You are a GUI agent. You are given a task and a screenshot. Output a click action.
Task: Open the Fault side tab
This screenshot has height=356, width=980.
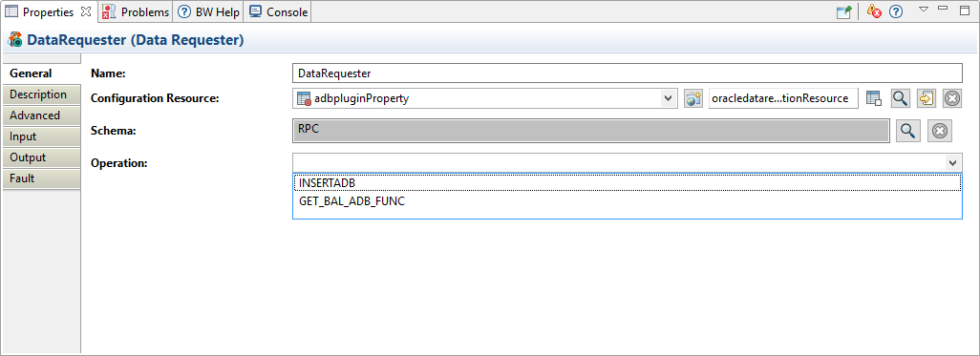tap(41, 178)
